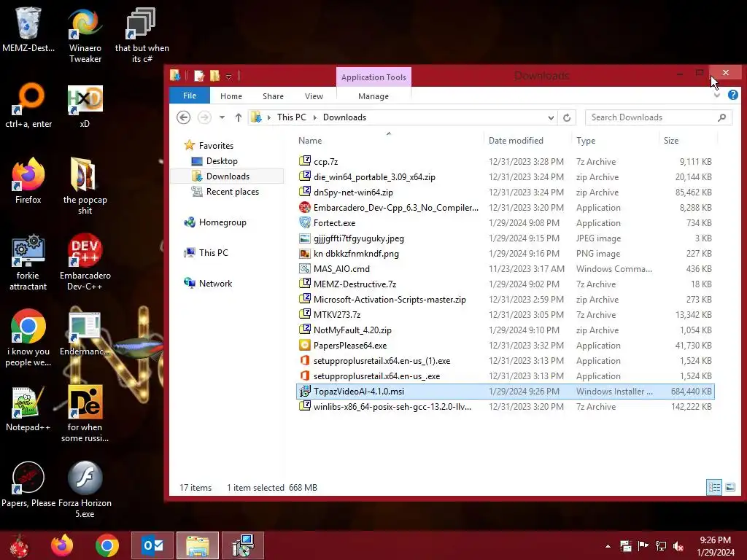Open the Share ribbon tab
Screen dimensions: 747x560
point(273,96)
